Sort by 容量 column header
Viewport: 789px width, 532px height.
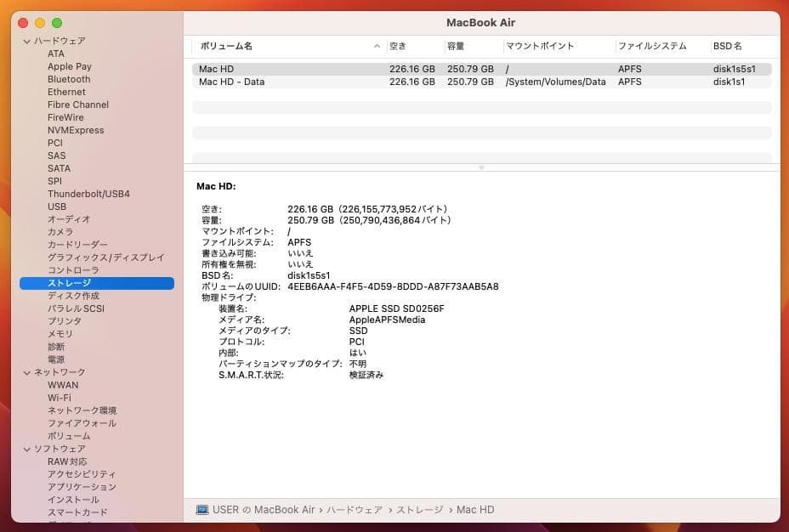click(456, 46)
